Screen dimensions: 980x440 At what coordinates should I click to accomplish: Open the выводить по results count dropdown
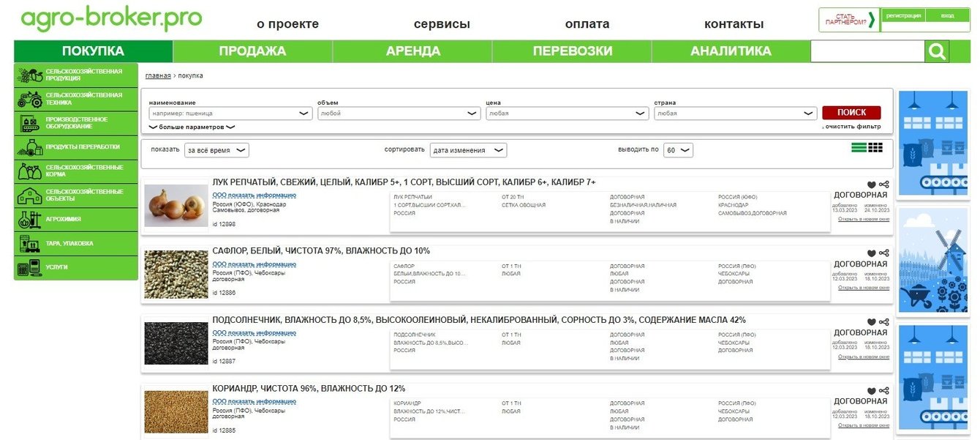(678, 150)
